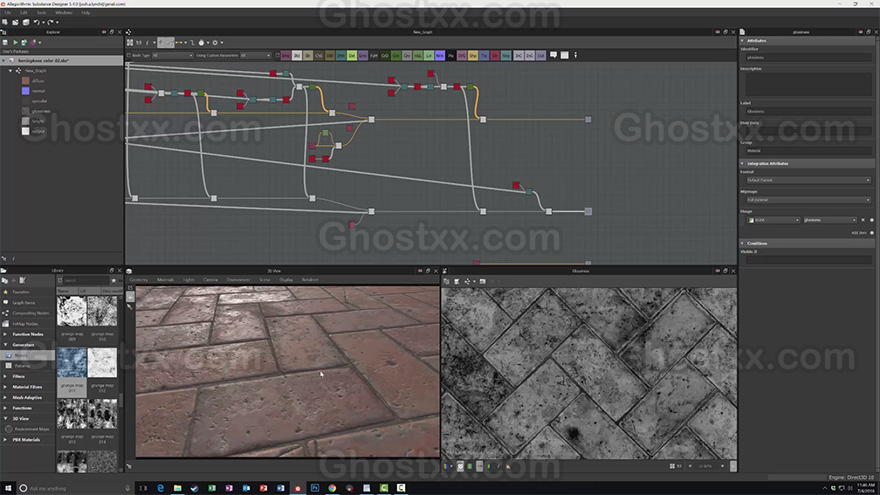Add a Pixel Processor node from toolbar
The height and width of the screenshot is (495, 880).
point(451,56)
